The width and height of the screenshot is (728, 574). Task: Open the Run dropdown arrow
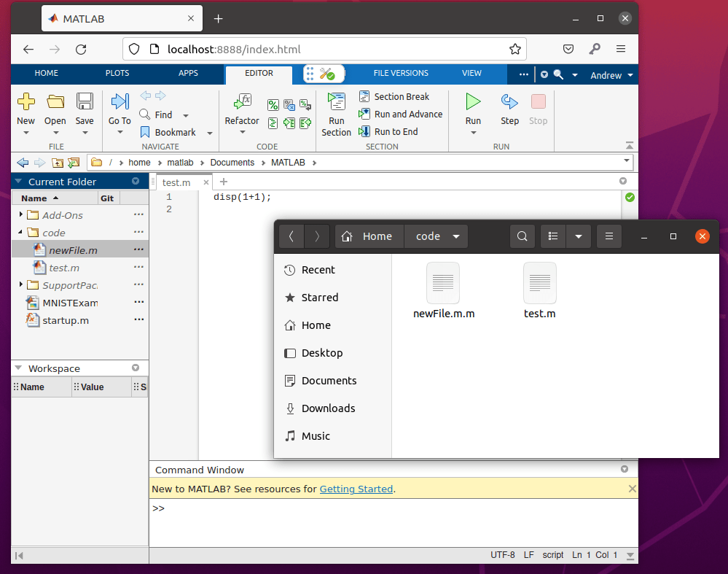pos(474,133)
